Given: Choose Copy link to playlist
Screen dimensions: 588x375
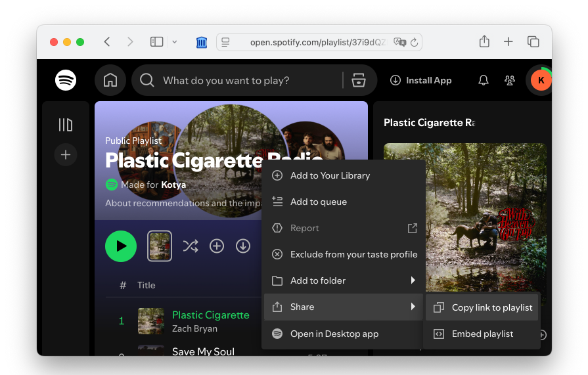Looking at the screenshot, I should click(482, 307).
